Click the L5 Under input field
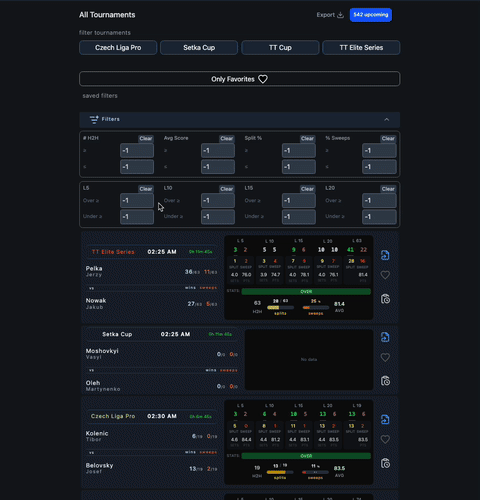Viewport: 480px width, 500px height. [x=137, y=217]
